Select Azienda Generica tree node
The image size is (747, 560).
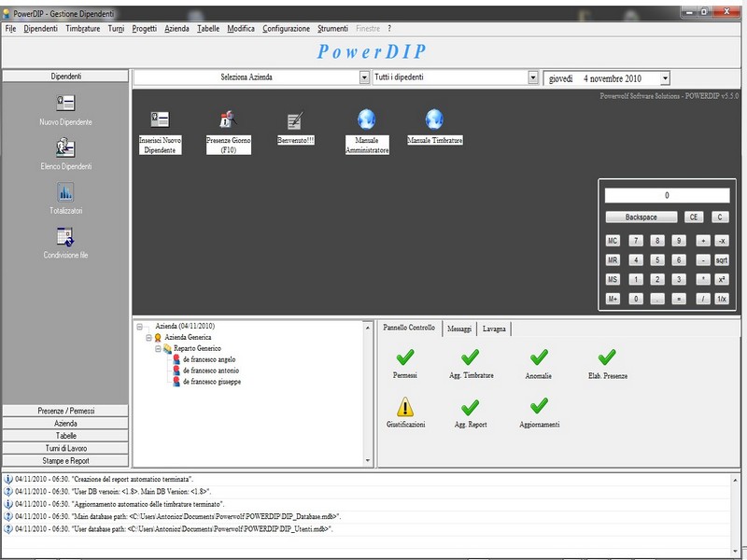(188, 337)
